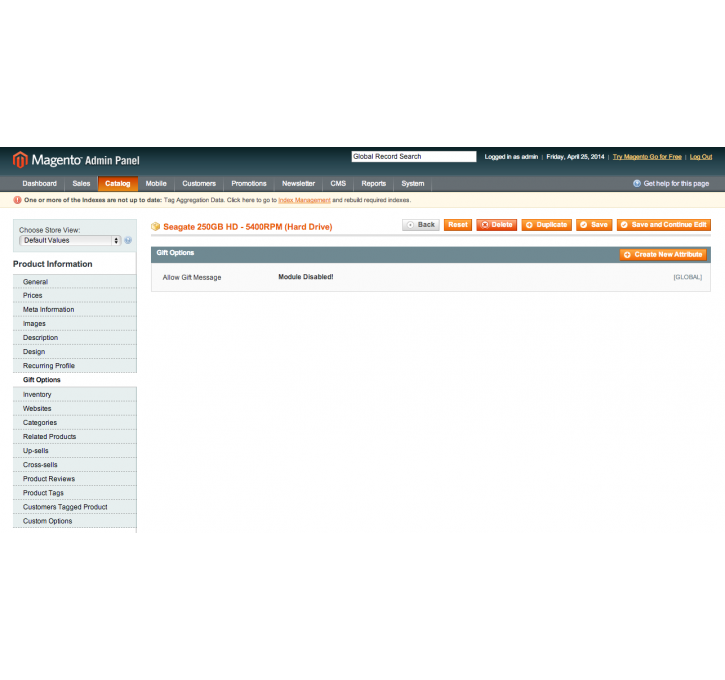This screenshot has height=680, width=725.
Task: Open the Mobile menu
Action: (x=156, y=184)
